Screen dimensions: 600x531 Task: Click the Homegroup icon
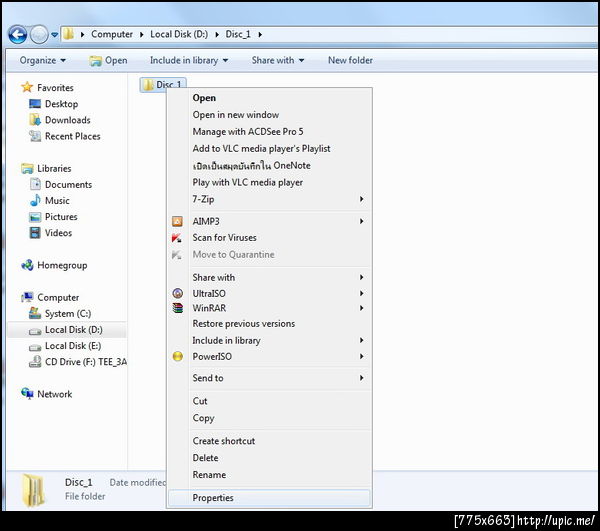(x=27, y=265)
